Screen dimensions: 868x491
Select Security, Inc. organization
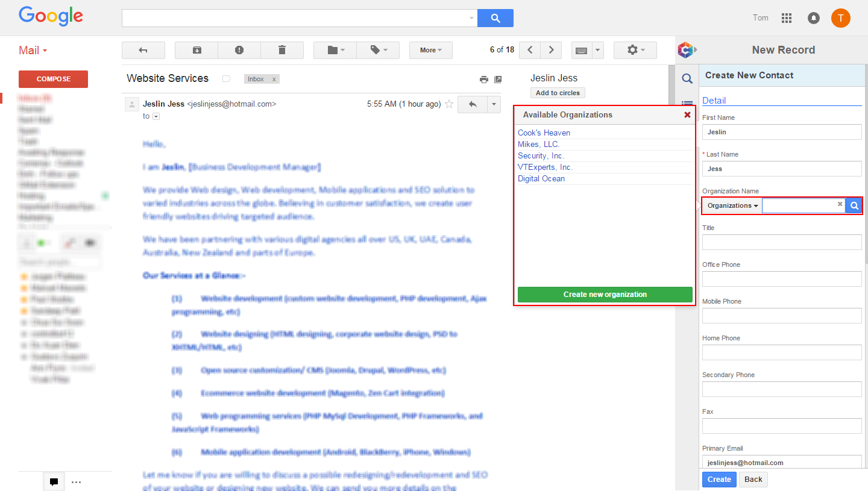(x=541, y=155)
